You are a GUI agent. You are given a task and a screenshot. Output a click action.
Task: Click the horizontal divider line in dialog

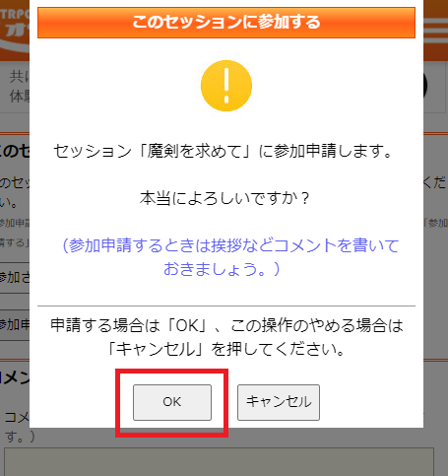click(x=226, y=306)
